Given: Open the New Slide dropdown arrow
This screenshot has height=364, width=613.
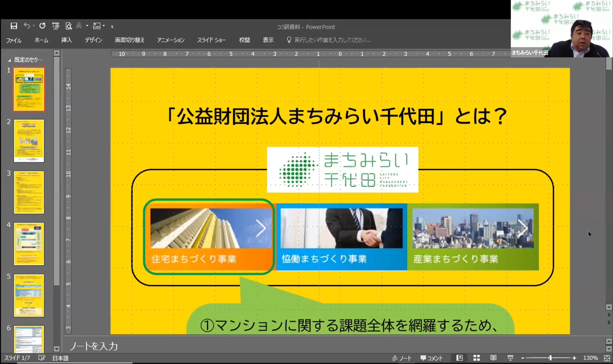Looking at the screenshot, I should 104,26.
